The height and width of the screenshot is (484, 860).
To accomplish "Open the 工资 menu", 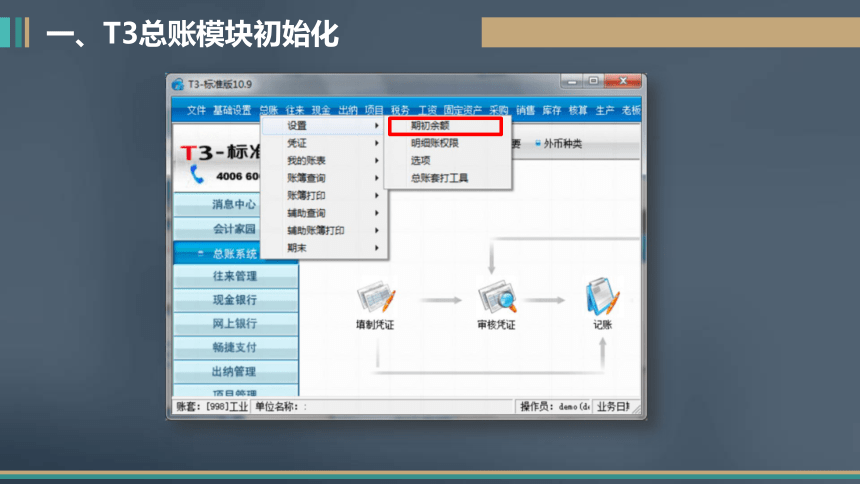I will [x=427, y=110].
